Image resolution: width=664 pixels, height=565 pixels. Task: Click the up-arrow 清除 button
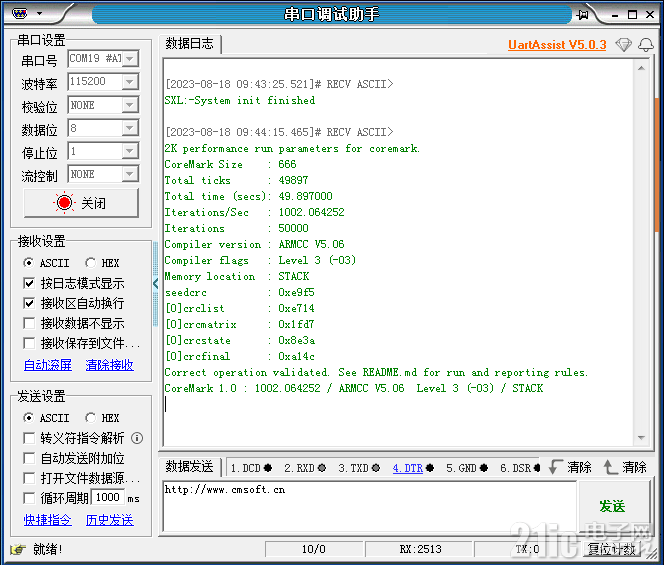coord(625,467)
